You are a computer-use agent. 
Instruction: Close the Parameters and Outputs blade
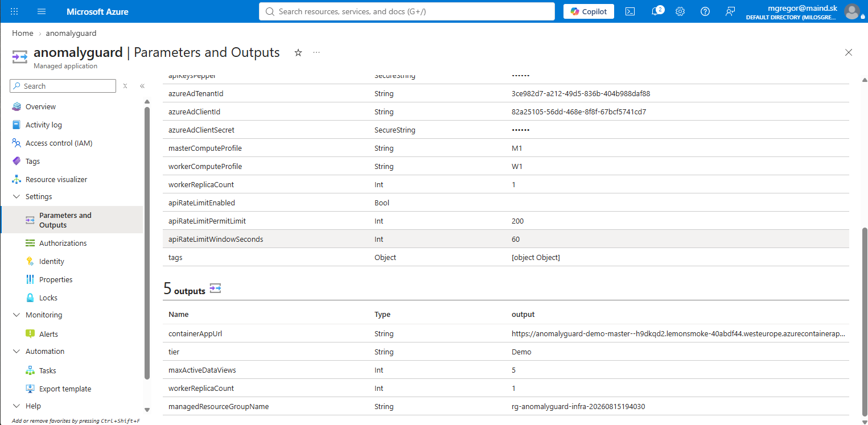[849, 52]
